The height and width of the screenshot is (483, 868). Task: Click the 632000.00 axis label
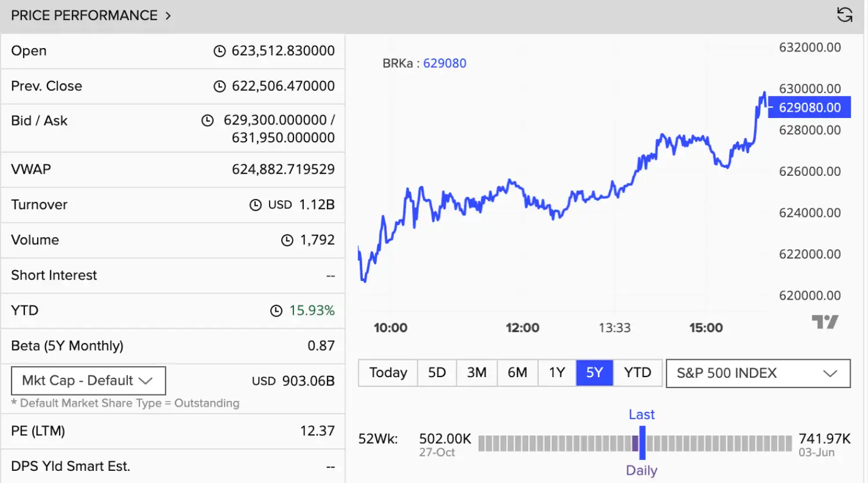coord(810,47)
